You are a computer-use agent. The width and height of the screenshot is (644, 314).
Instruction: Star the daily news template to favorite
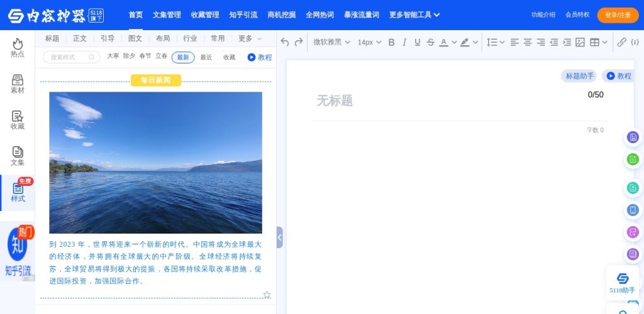click(x=267, y=295)
